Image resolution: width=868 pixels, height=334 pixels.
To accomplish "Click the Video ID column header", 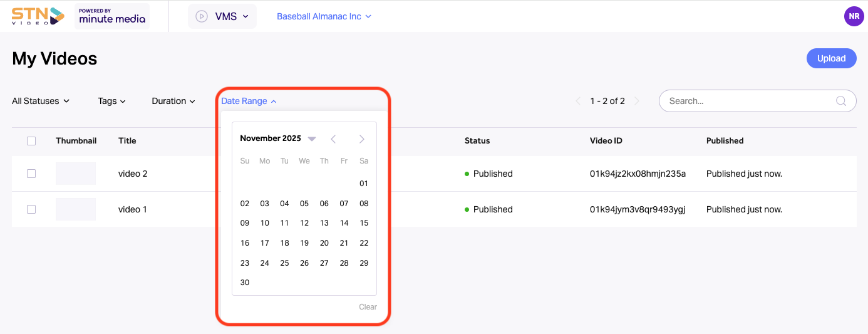I will (x=606, y=141).
